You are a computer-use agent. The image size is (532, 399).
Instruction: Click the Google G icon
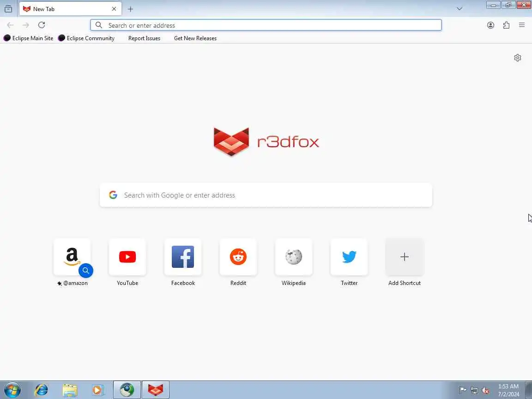(x=113, y=195)
